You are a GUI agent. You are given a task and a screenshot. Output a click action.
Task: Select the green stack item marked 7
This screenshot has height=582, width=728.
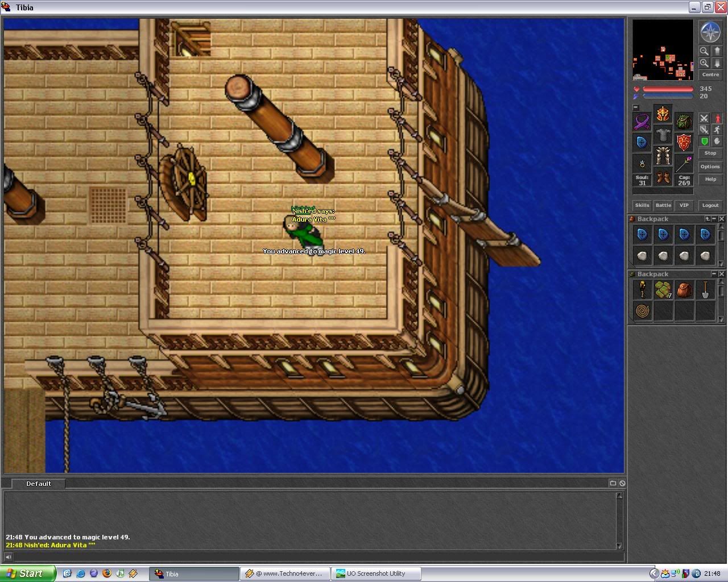click(663, 290)
